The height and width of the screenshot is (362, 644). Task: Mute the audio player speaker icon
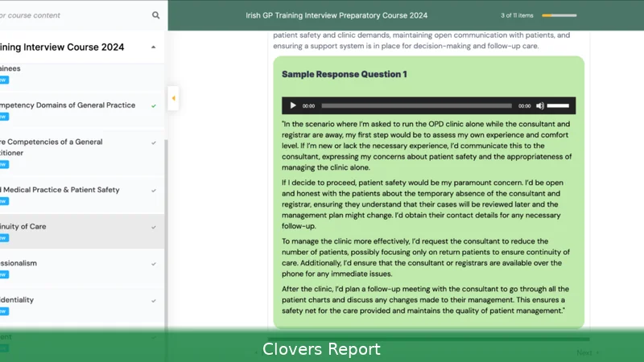(x=540, y=106)
